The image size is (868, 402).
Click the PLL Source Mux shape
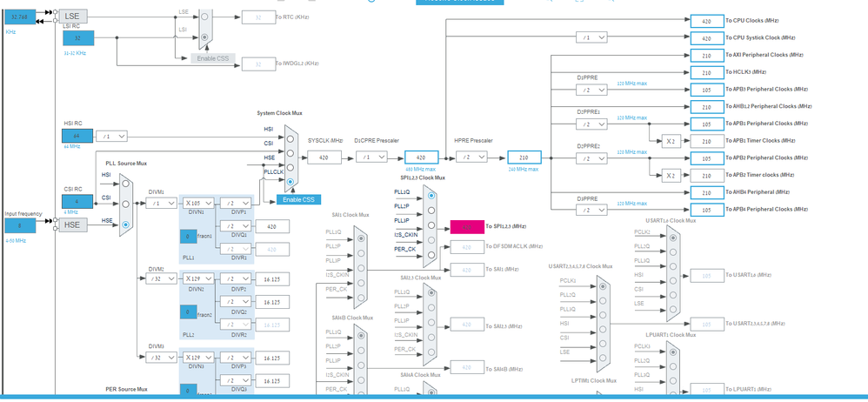(125, 204)
